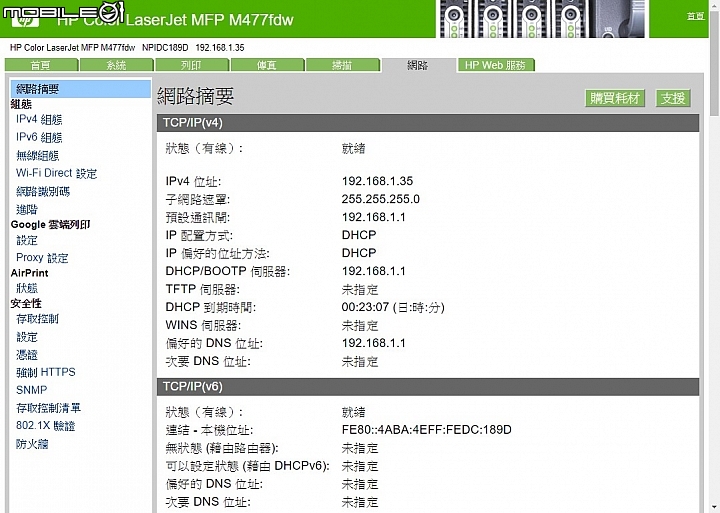
Task: Click the 網路摘要 page heading
Action: click(x=196, y=96)
